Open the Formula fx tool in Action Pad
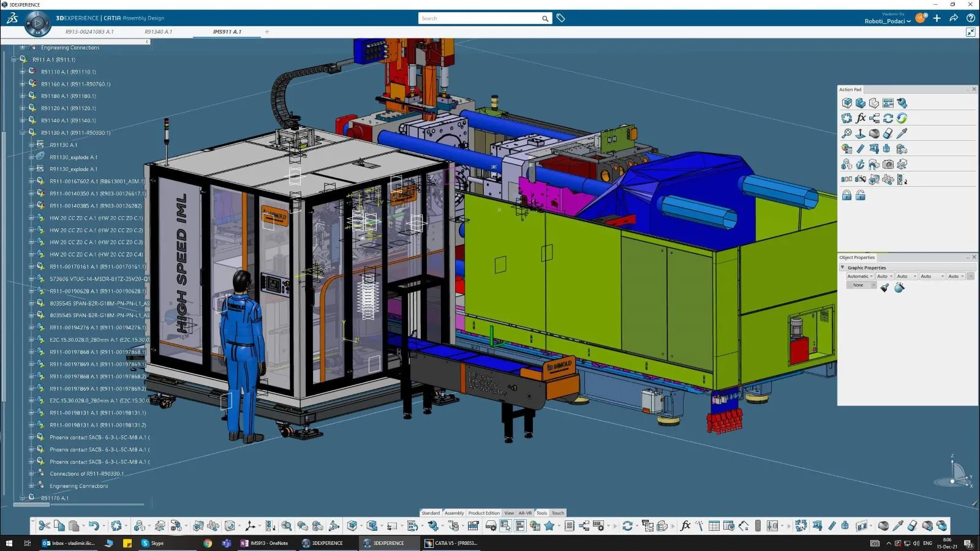This screenshot has width=980, height=551. 861,118
